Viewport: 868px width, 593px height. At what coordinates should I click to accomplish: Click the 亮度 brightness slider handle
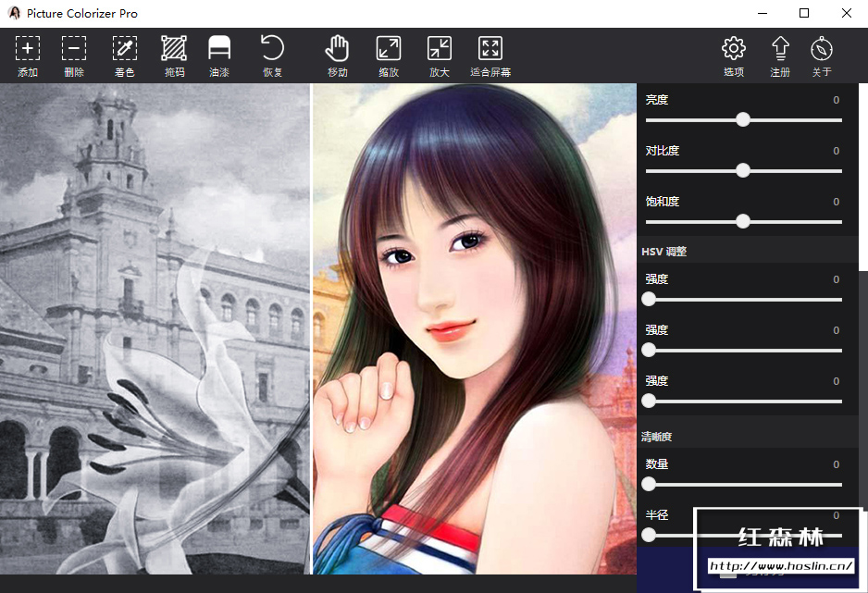(x=743, y=119)
